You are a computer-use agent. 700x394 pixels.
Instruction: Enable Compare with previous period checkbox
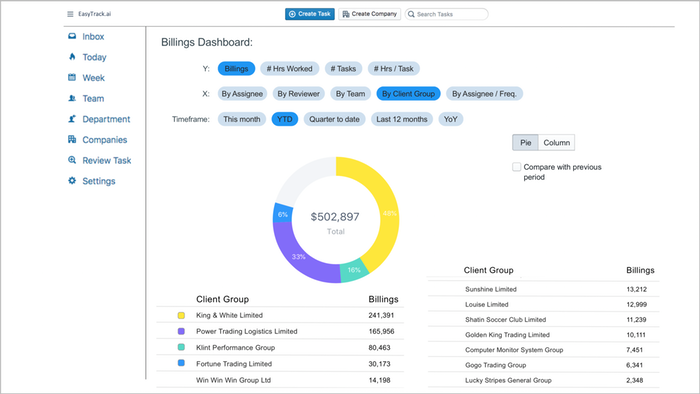click(x=517, y=167)
